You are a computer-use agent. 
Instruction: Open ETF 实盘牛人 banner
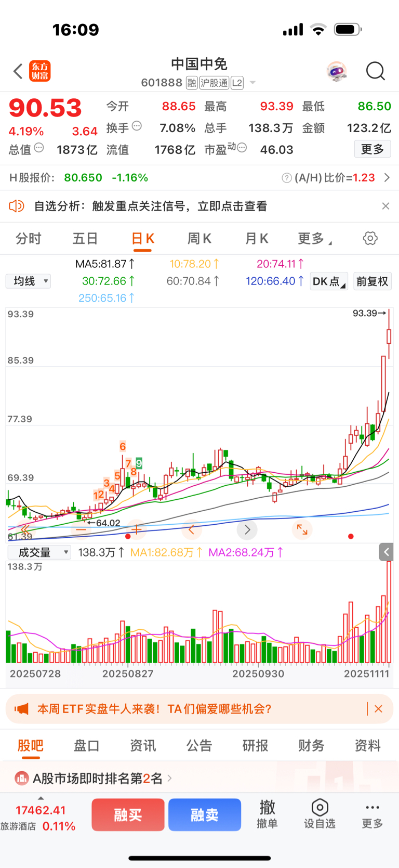click(x=199, y=709)
